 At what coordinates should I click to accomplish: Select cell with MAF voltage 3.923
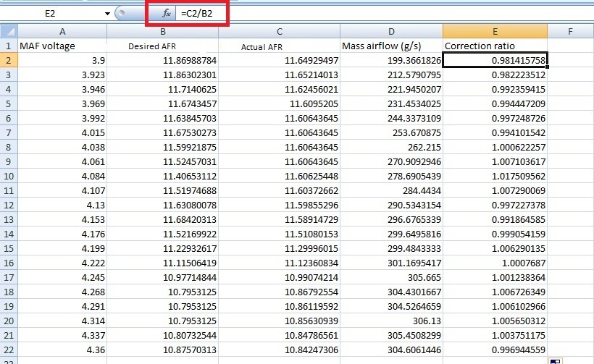pos(62,75)
